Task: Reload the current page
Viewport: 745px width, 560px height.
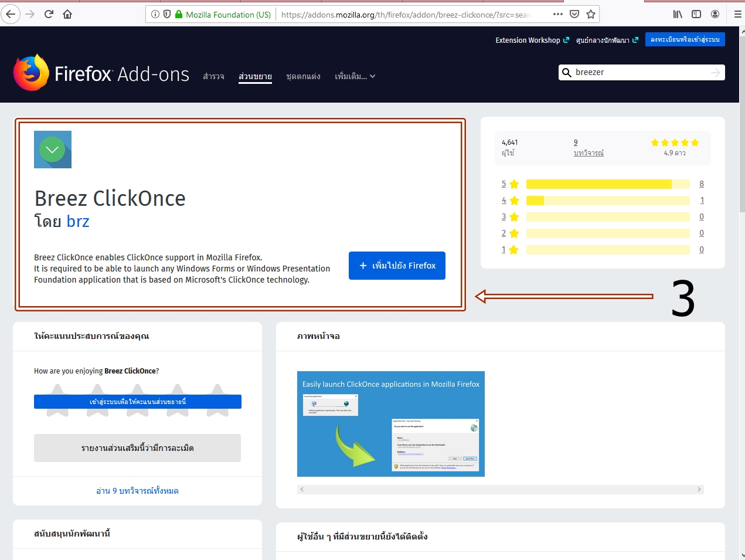Action: pyautogui.click(x=49, y=14)
